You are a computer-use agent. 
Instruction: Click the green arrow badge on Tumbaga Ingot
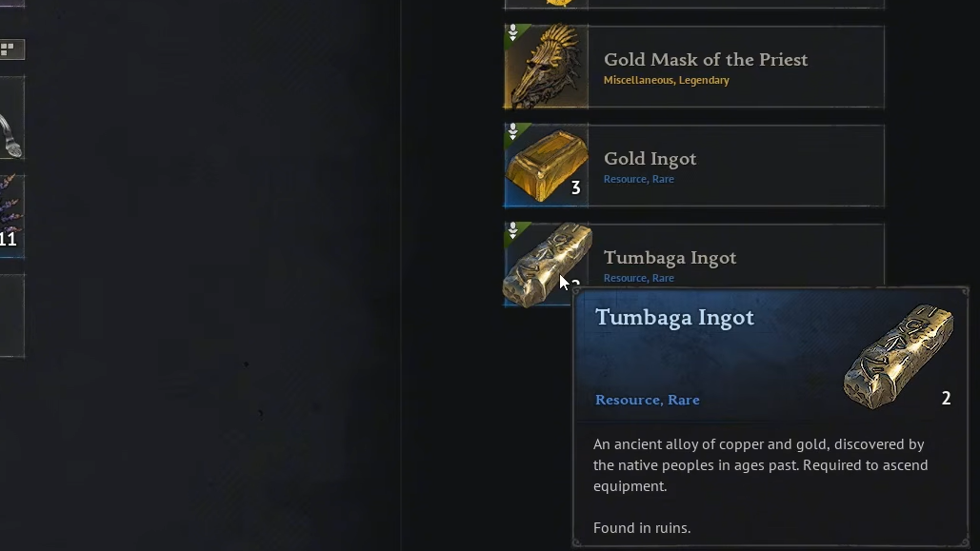[x=513, y=230]
